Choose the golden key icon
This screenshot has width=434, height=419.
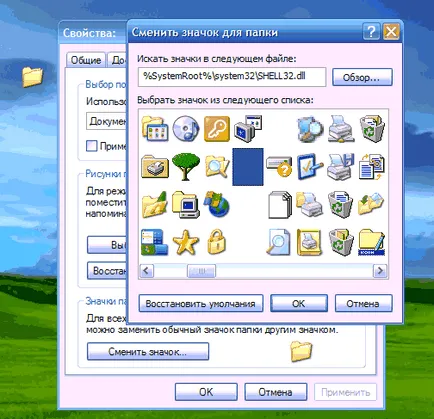217,129
